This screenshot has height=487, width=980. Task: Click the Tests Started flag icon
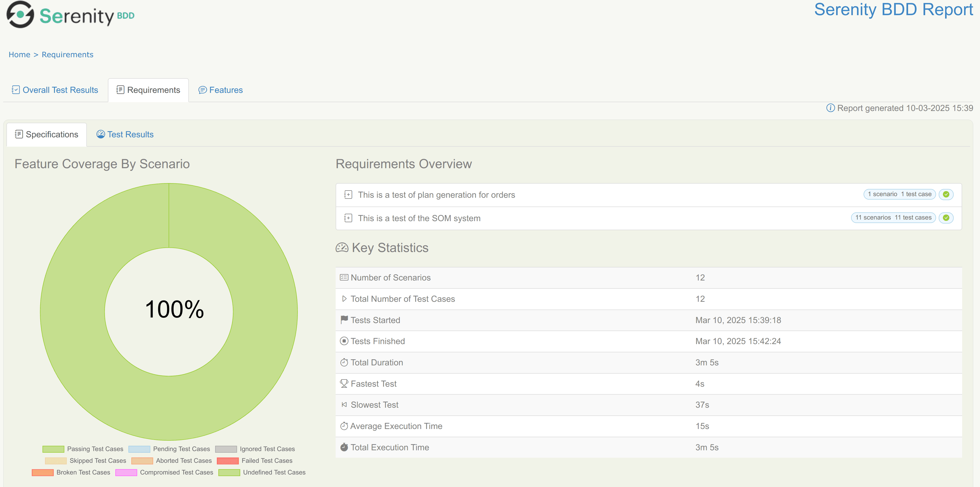(344, 320)
